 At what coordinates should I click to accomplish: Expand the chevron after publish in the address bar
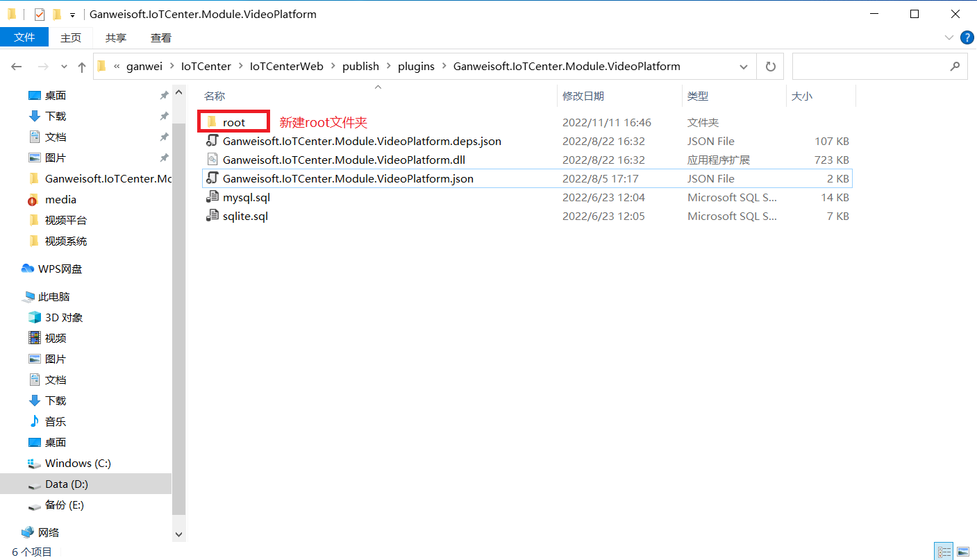(x=388, y=67)
